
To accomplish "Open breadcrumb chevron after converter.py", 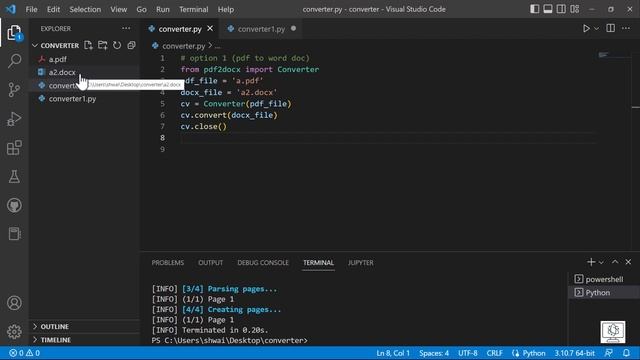I will coord(210,45).
